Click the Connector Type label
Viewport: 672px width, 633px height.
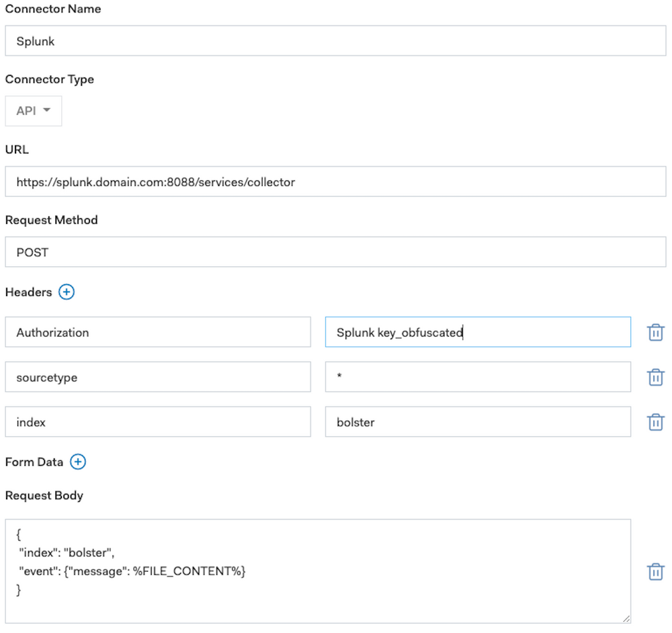point(49,80)
